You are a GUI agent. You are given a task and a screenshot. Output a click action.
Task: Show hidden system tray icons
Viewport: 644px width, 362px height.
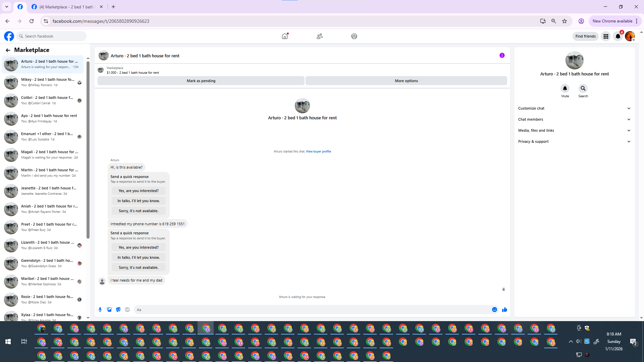click(x=571, y=342)
